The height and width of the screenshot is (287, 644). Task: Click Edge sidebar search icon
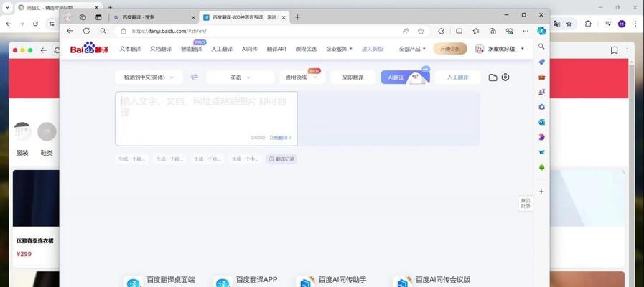pyautogui.click(x=541, y=47)
